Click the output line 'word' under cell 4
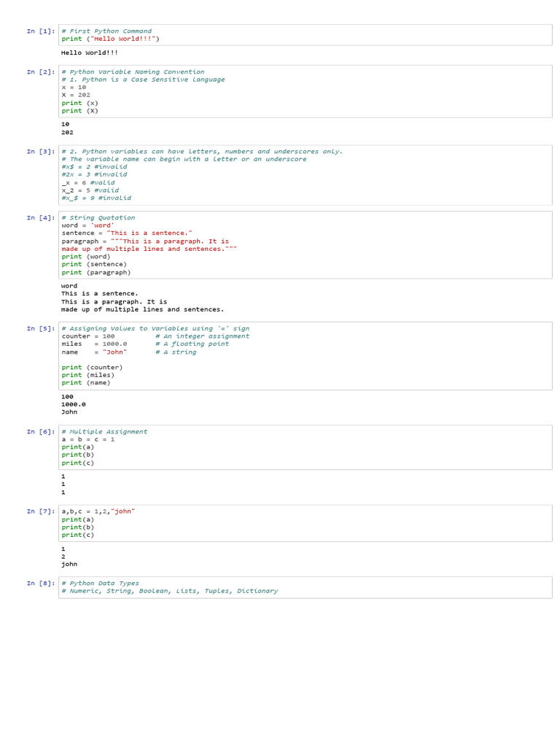Image resolution: width=560 pixels, height=747 pixels. click(69, 286)
